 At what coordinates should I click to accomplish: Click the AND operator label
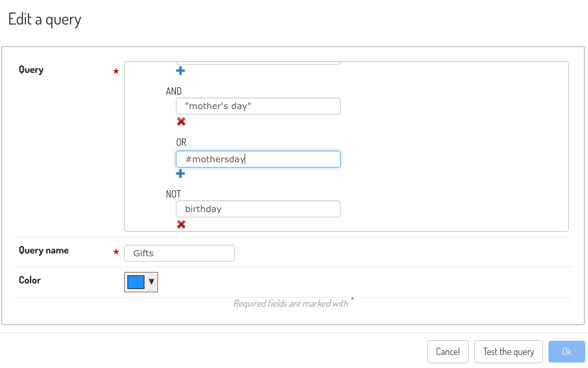(174, 91)
